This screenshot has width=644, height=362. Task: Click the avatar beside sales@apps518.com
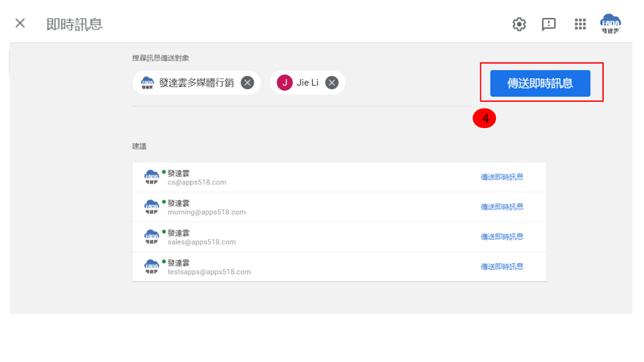152,237
